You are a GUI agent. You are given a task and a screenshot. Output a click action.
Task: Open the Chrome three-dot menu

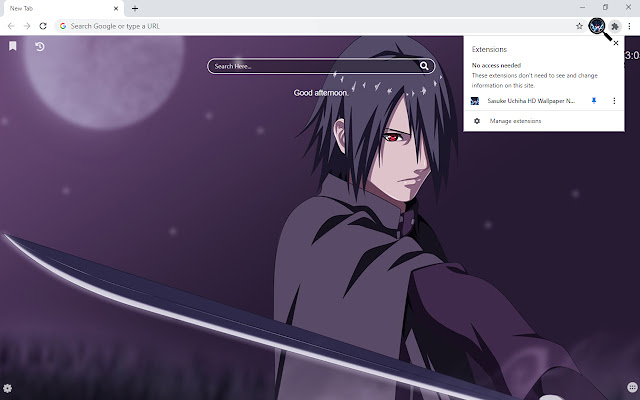[x=629, y=26]
